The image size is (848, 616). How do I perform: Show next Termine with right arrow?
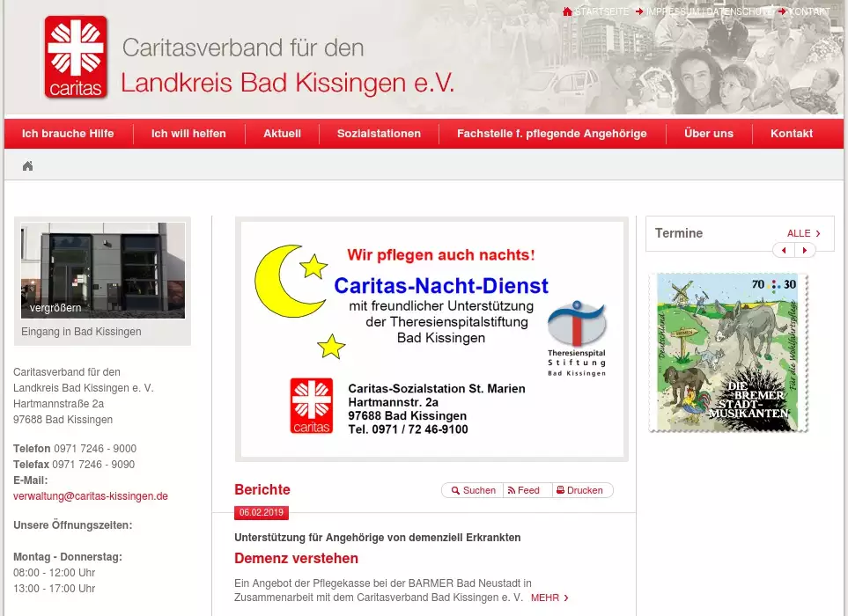(x=805, y=251)
